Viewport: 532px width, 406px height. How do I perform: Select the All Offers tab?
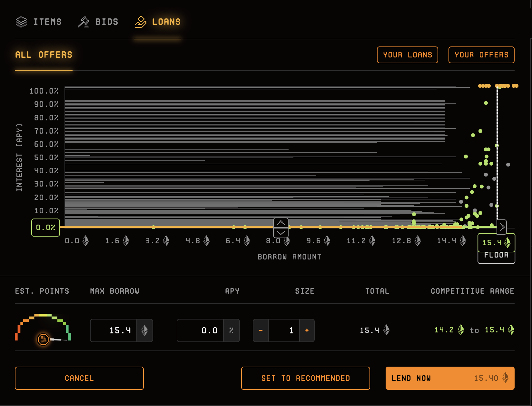44,55
